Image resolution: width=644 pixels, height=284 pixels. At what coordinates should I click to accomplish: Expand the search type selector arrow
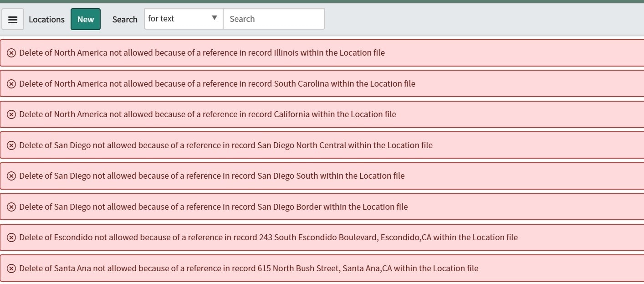(214, 18)
